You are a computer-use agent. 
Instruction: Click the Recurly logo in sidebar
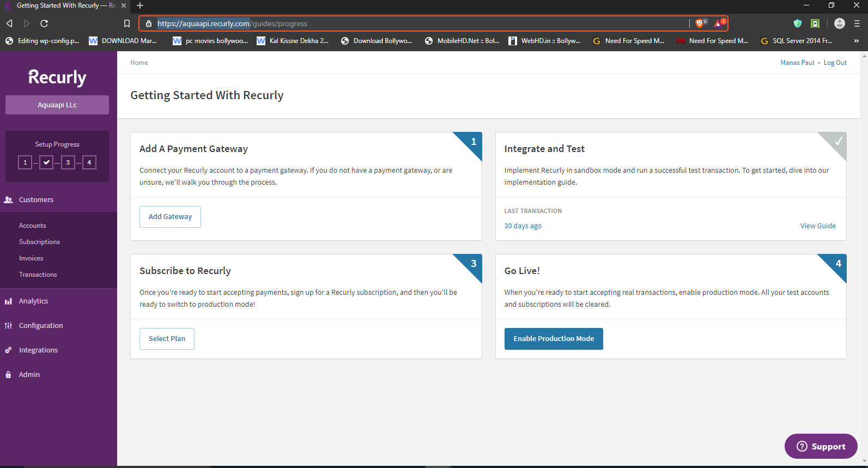57,77
